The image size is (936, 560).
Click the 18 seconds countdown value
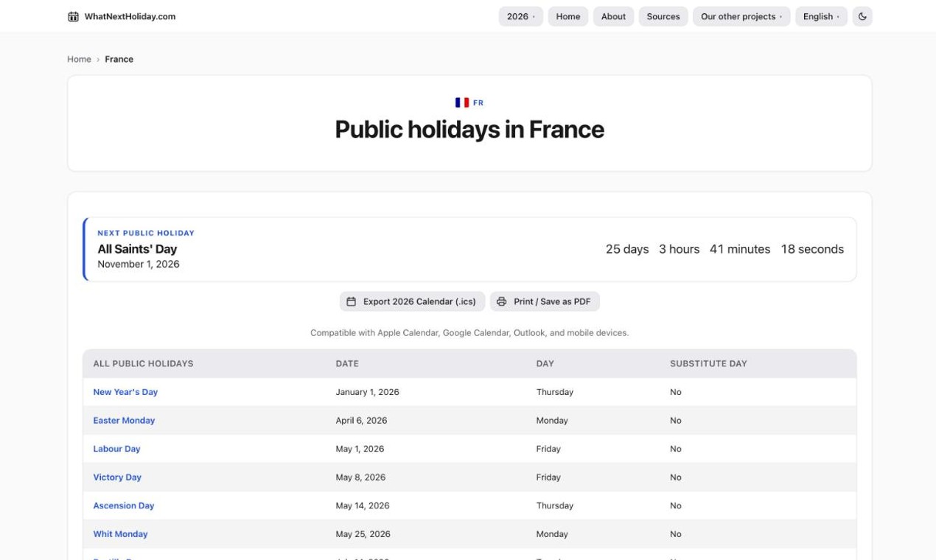812,249
